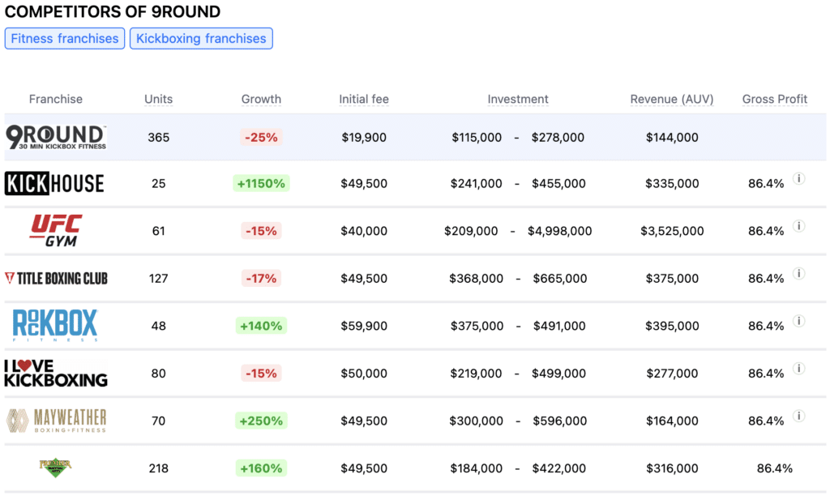This screenshot has width=830, height=504.
Task: Open the Kickhouse franchise logo
Action: coord(54,184)
